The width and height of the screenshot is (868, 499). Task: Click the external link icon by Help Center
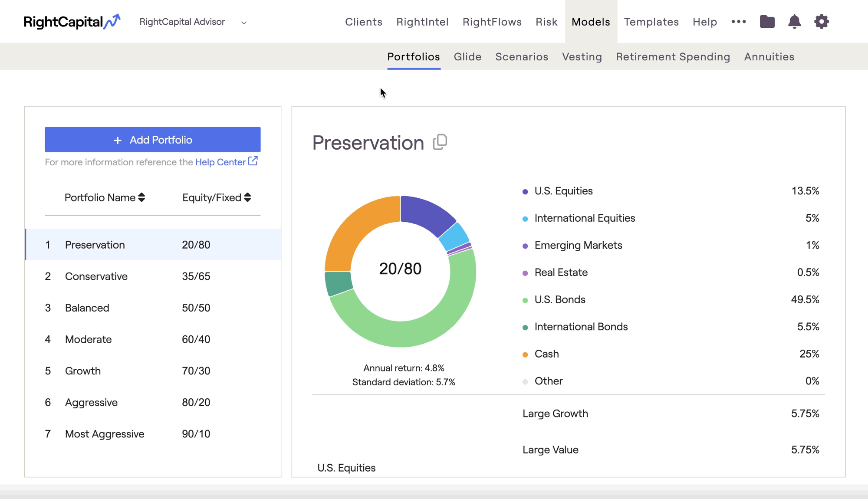pos(253,161)
